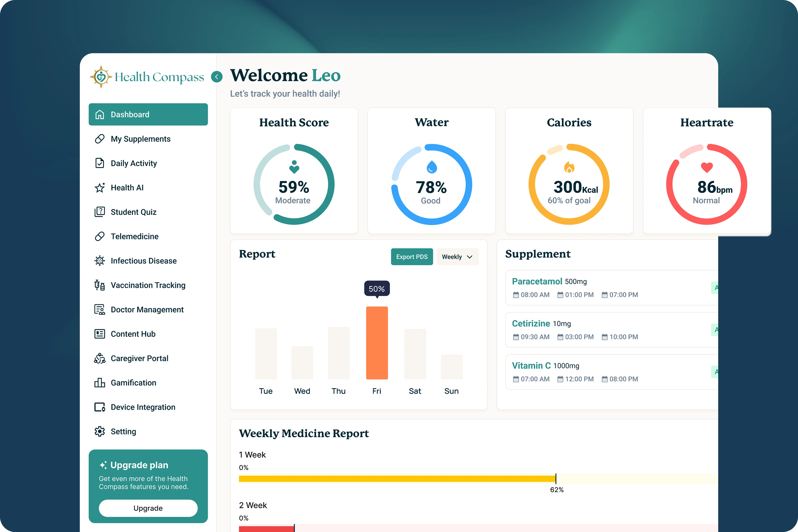
Task: Open Device Integration settings
Action: [148, 407]
